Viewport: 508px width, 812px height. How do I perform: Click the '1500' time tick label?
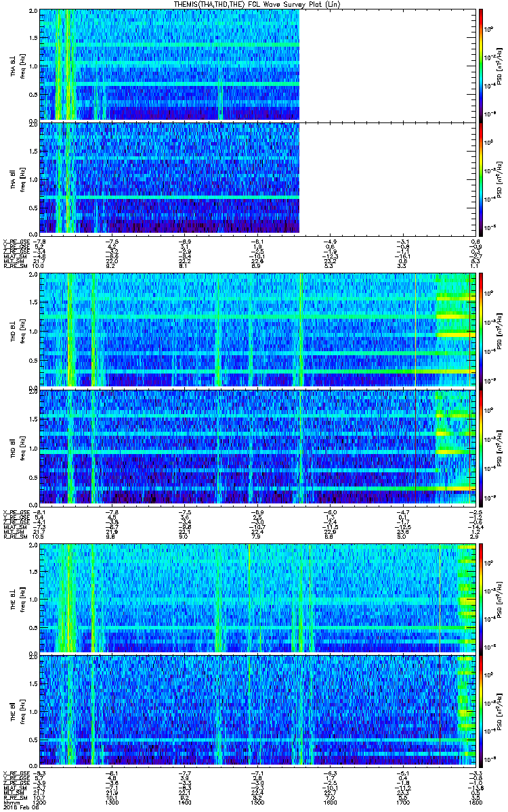pyautogui.click(x=257, y=801)
